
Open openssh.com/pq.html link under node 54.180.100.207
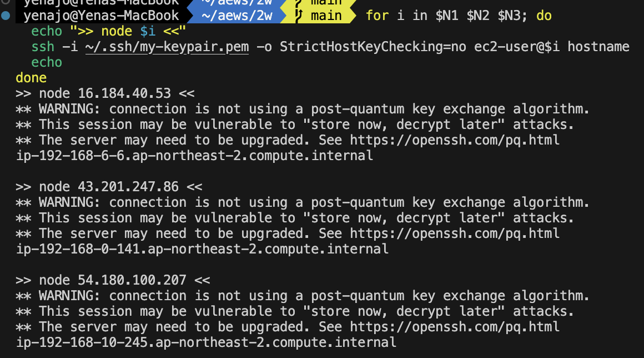coord(455,327)
